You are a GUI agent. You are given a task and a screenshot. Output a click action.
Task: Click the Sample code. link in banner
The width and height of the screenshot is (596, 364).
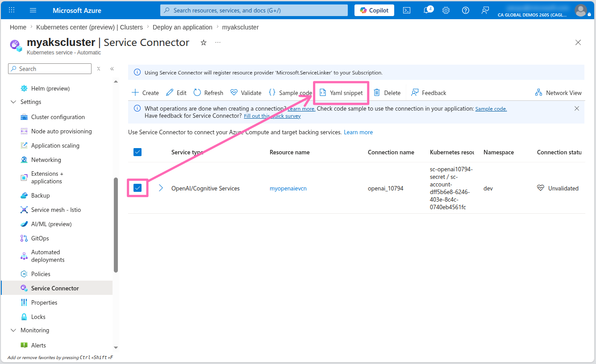pyautogui.click(x=491, y=109)
